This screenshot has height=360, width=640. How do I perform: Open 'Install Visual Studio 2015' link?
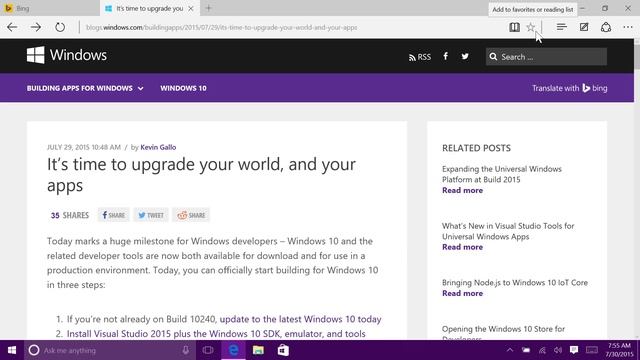tap(216, 333)
